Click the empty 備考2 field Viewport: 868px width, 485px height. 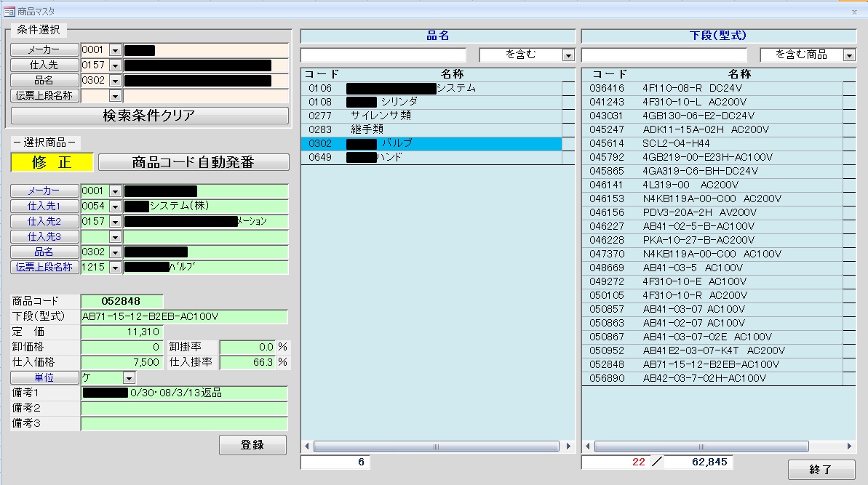pos(184,409)
